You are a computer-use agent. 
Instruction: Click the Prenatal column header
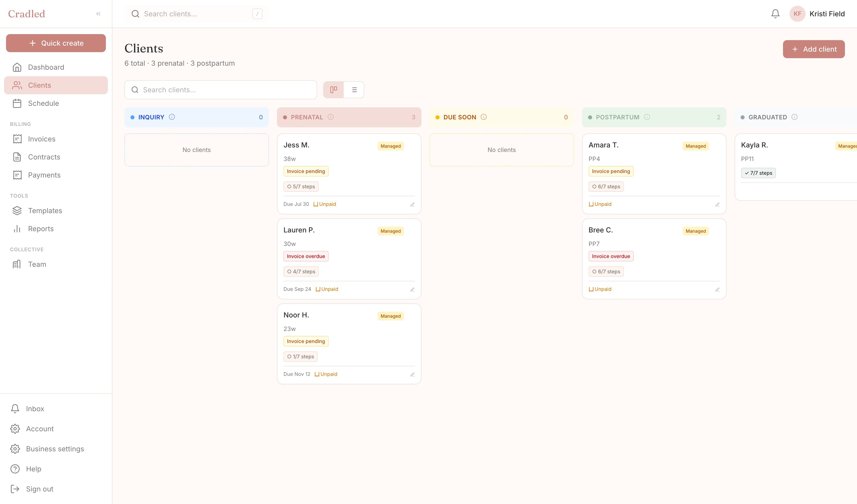[349, 117]
